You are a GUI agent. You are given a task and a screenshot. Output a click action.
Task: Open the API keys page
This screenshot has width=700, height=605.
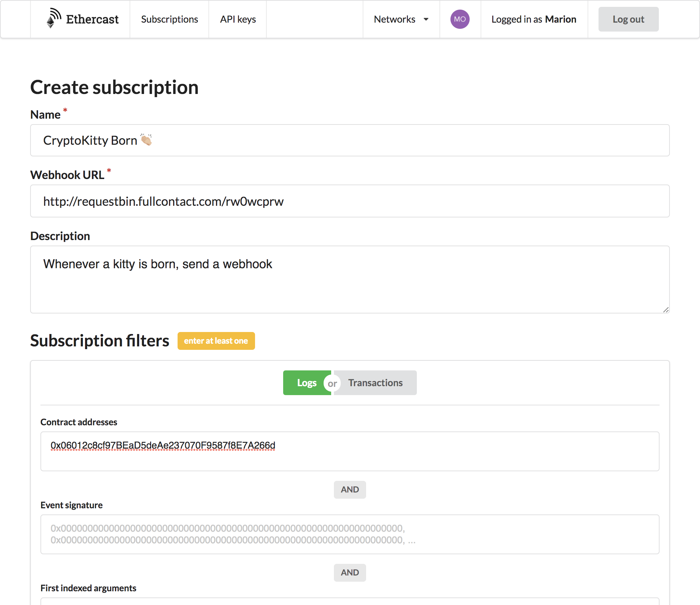click(238, 19)
